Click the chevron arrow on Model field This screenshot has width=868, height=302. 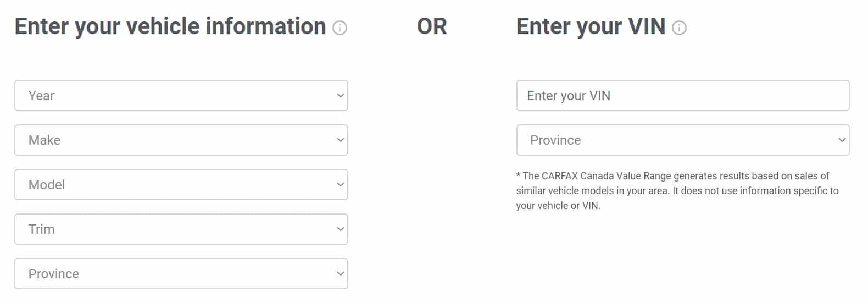click(x=340, y=184)
